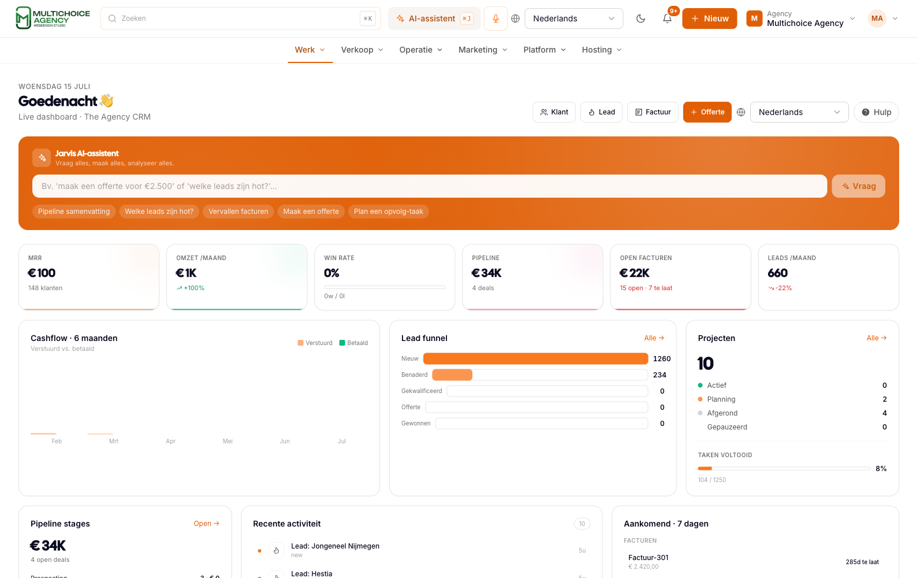Click the Afgerond project status row
This screenshot has height=578, width=924.
[792, 413]
